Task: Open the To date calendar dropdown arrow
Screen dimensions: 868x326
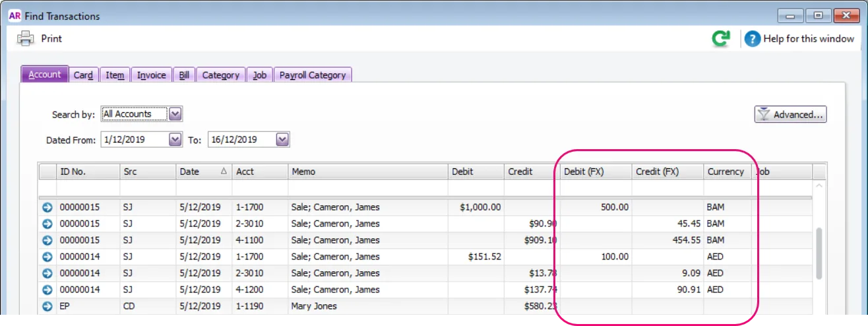Action: (282, 140)
